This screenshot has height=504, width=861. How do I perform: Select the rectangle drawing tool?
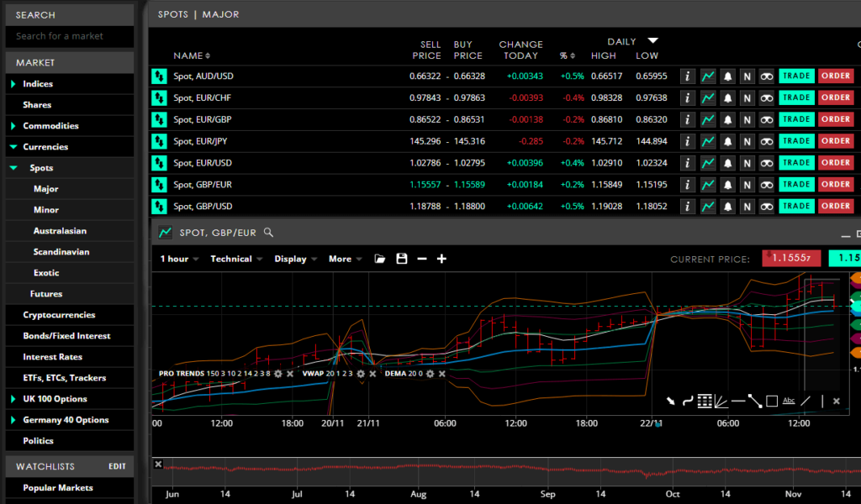pyautogui.click(x=772, y=402)
